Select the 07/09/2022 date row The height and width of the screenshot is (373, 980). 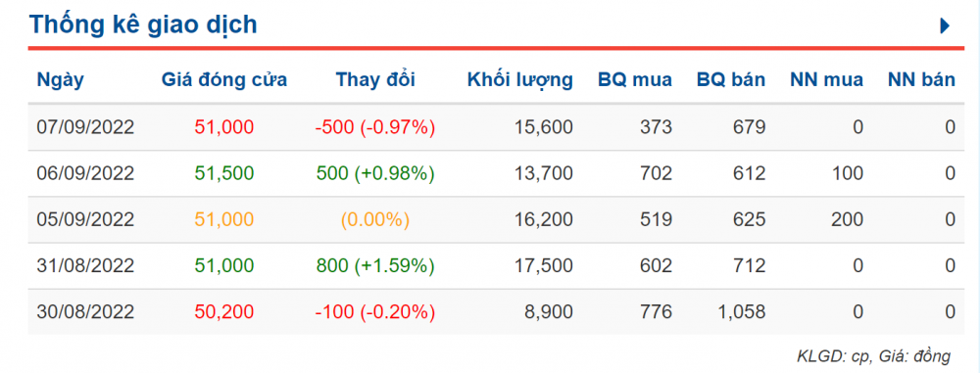(x=496, y=127)
